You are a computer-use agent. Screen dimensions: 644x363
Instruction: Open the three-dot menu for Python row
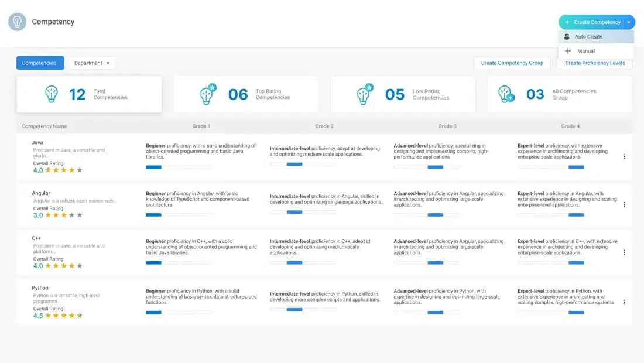(x=624, y=302)
